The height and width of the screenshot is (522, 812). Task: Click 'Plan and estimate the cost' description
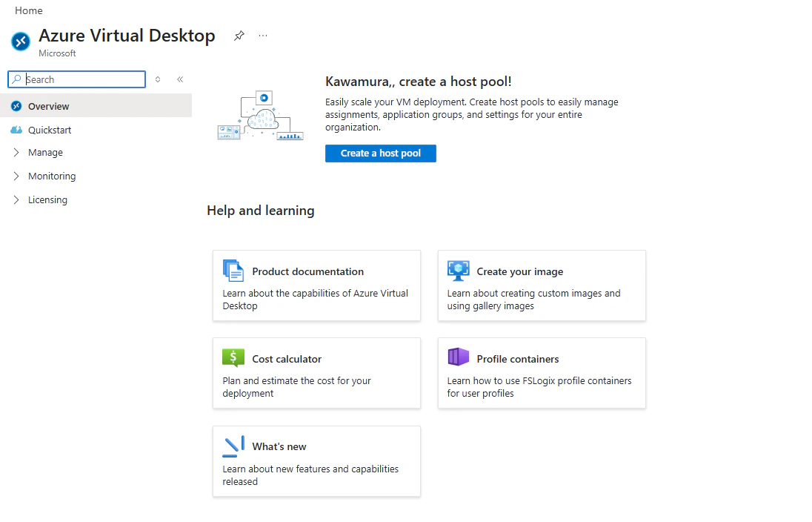(x=297, y=387)
